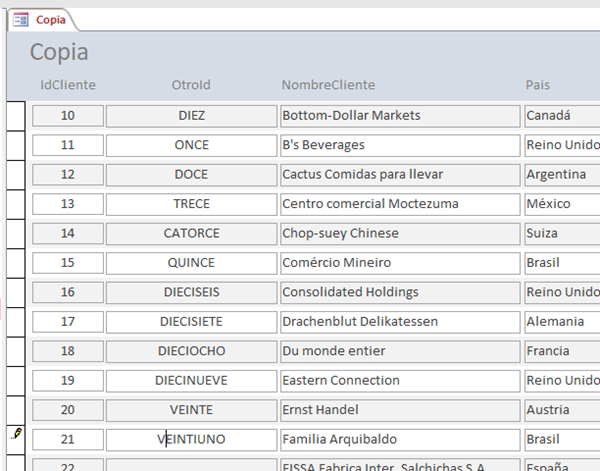Click the OtroId field containing DIECISIETE
This screenshot has width=600, height=471.
(x=191, y=322)
